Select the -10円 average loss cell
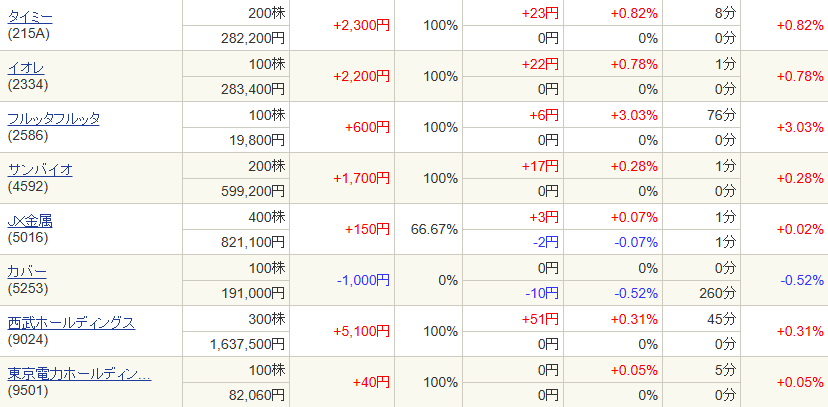The image size is (828, 407). coord(543,293)
